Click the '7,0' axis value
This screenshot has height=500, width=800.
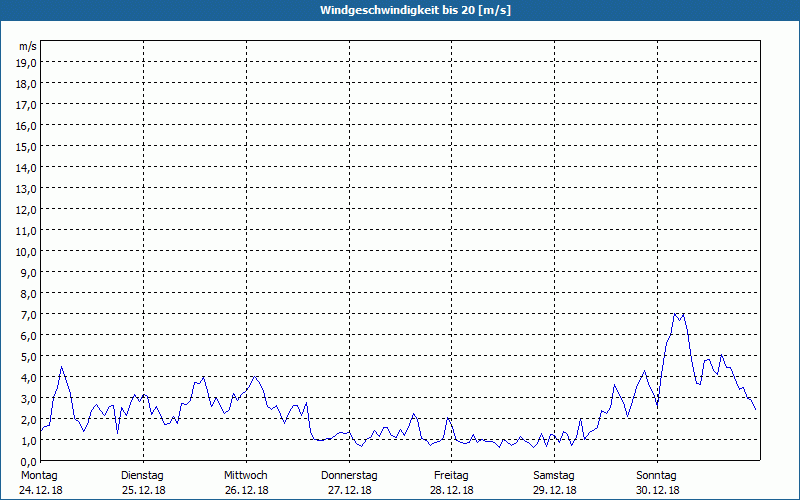click(29, 315)
